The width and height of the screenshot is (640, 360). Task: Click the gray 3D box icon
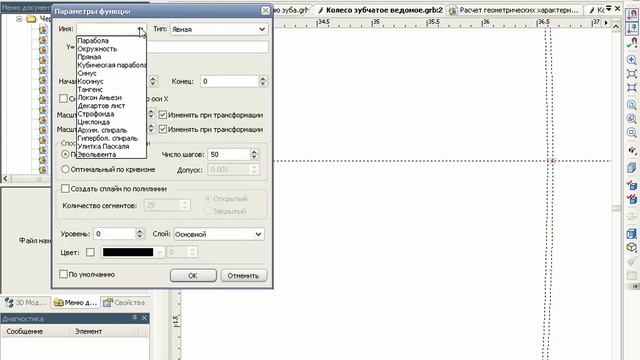632,168
